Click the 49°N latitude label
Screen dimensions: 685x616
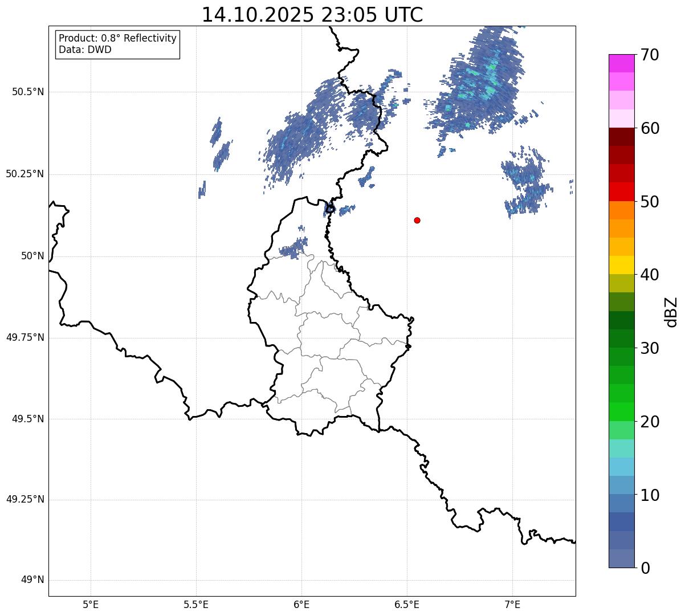(32, 580)
